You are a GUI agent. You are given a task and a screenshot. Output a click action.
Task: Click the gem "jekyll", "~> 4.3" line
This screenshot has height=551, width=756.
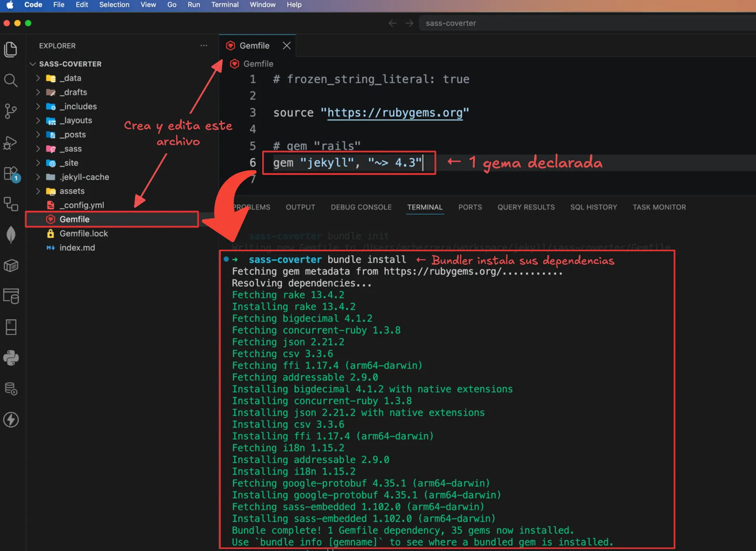pyautogui.click(x=347, y=163)
